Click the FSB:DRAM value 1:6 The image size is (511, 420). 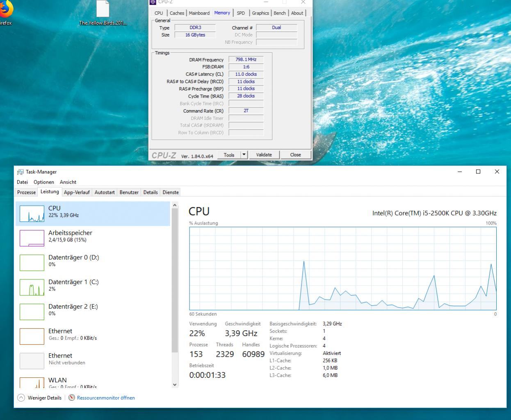pyautogui.click(x=246, y=67)
